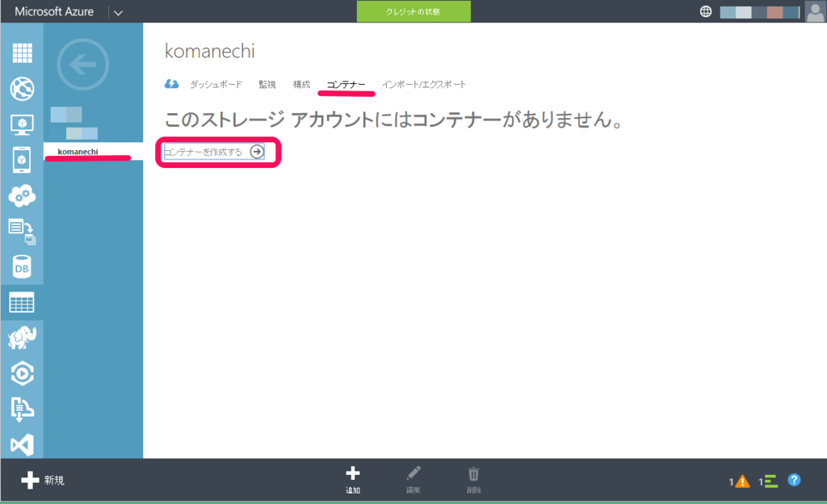Open Visual Studio Online icon in sidebar
This screenshot has width=827, height=504.
click(22, 445)
